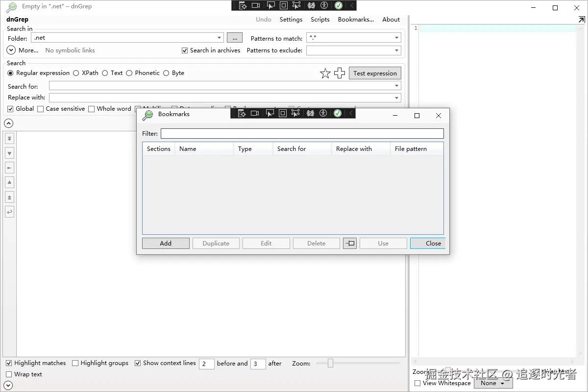This screenshot has width=588, height=392.
Task: Click Select Element cursor icon on Bookmarks dialog debug toolbar
Action: click(269, 113)
